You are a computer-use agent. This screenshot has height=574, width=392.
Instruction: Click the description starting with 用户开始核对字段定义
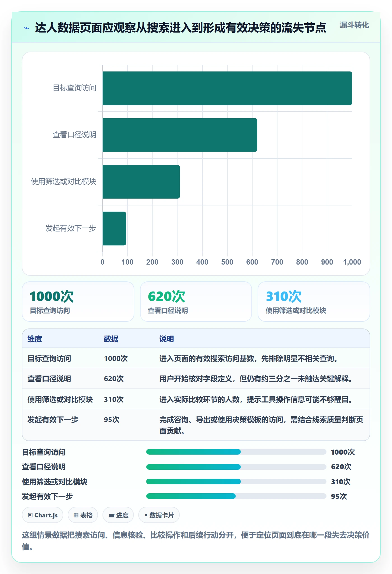pos(256,379)
